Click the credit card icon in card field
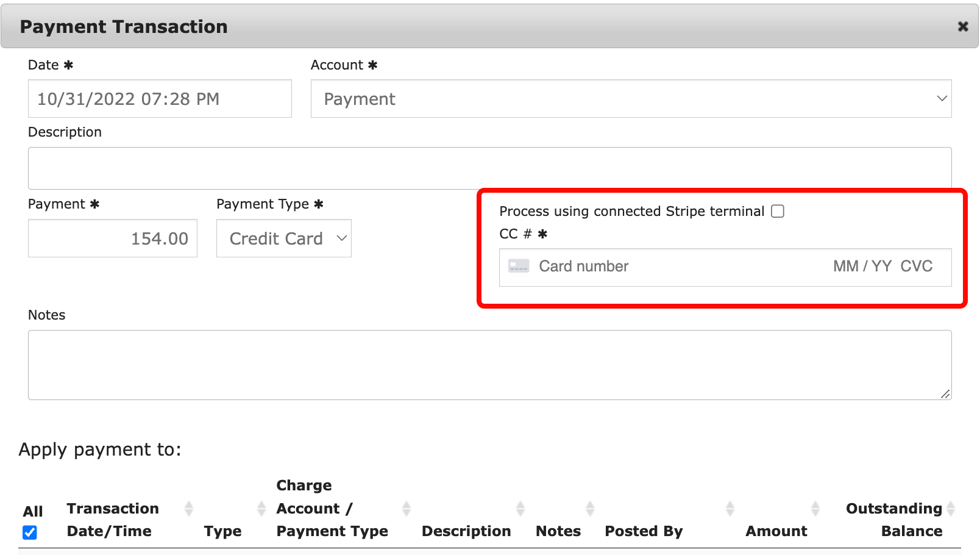 [x=519, y=267]
